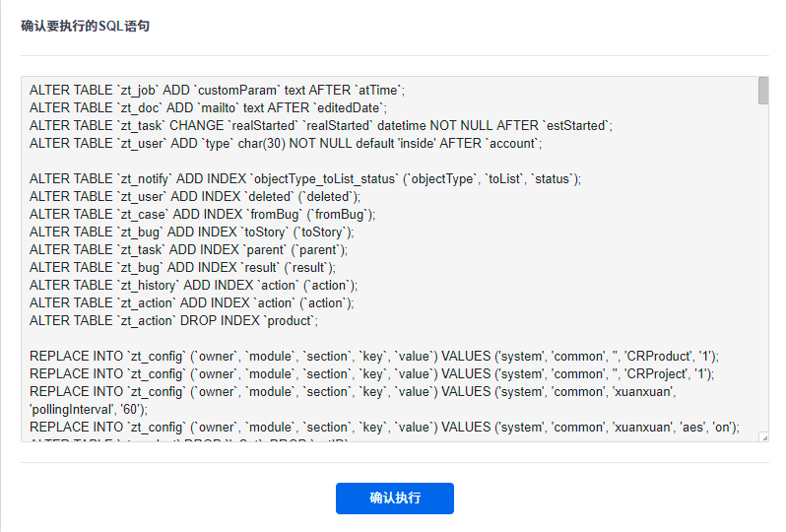Click the zt_task parent index line

tap(188, 249)
